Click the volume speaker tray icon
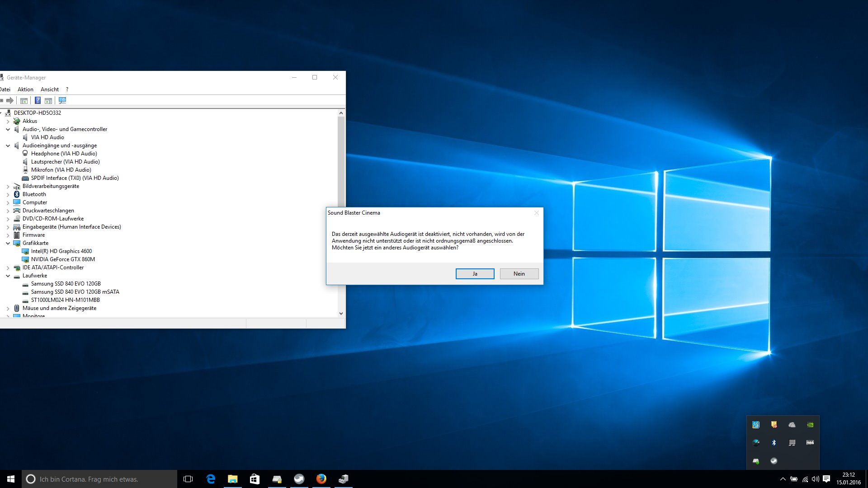The image size is (868, 488). (815, 479)
